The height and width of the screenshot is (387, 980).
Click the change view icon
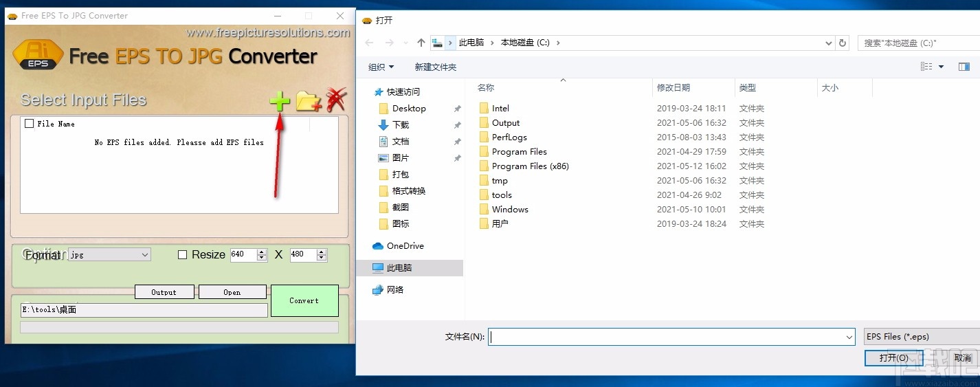(926, 67)
